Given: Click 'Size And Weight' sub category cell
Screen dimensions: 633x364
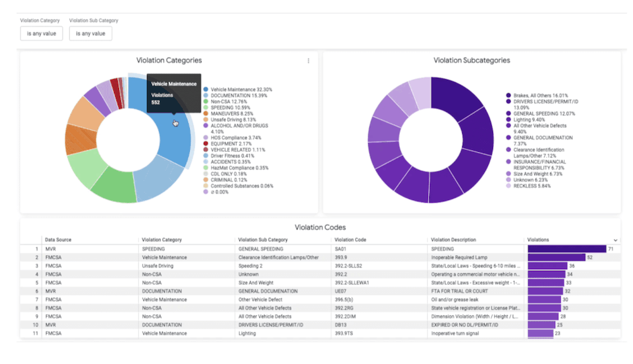Looking at the screenshot, I should (282, 283).
